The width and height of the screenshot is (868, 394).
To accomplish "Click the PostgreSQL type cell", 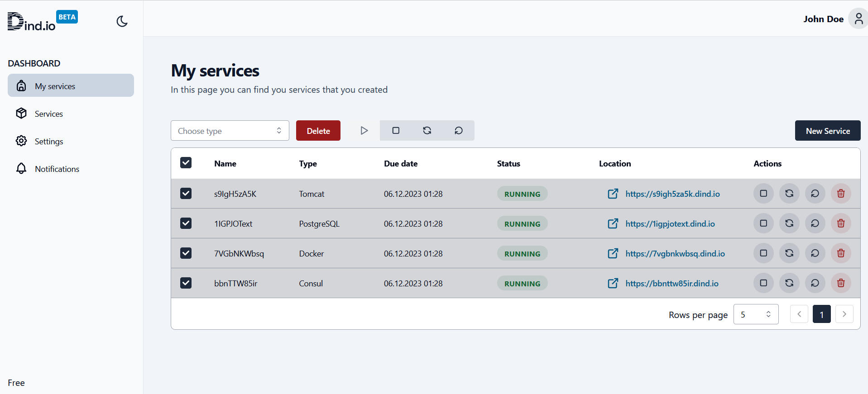I will pyautogui.click(x=319, y=223).
